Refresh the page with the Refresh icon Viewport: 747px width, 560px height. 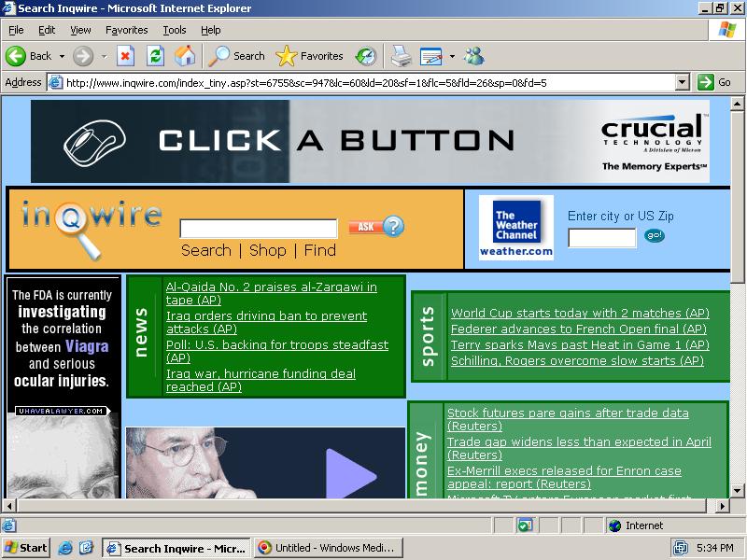tap(155, 56)
